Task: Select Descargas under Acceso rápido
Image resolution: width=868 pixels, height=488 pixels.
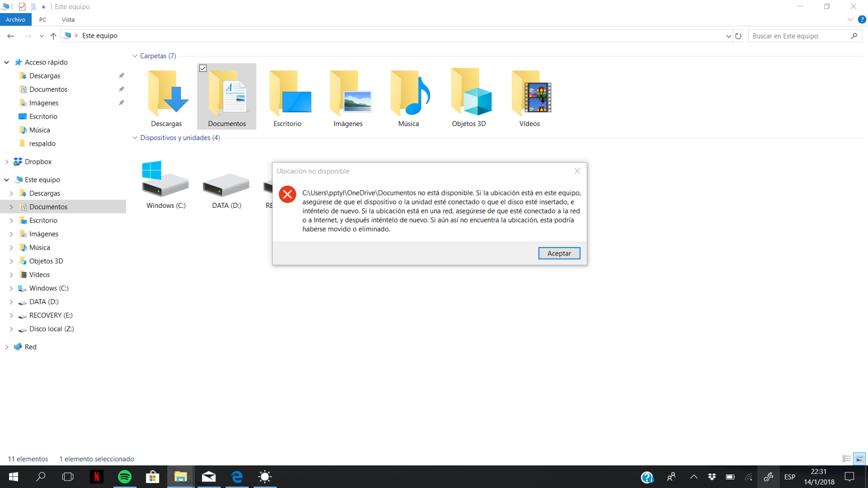Action: point(45,76)
